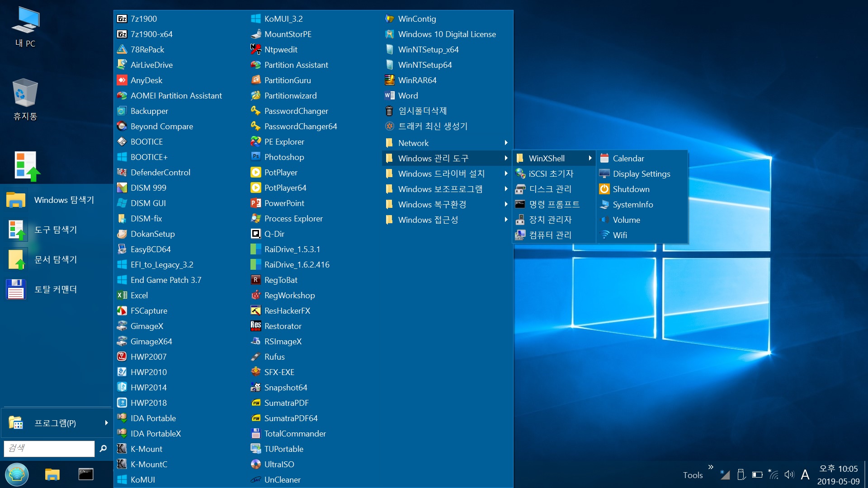Open the Partition Assistant icon
This screenshot has height=488, width=868.
point(256,65)
